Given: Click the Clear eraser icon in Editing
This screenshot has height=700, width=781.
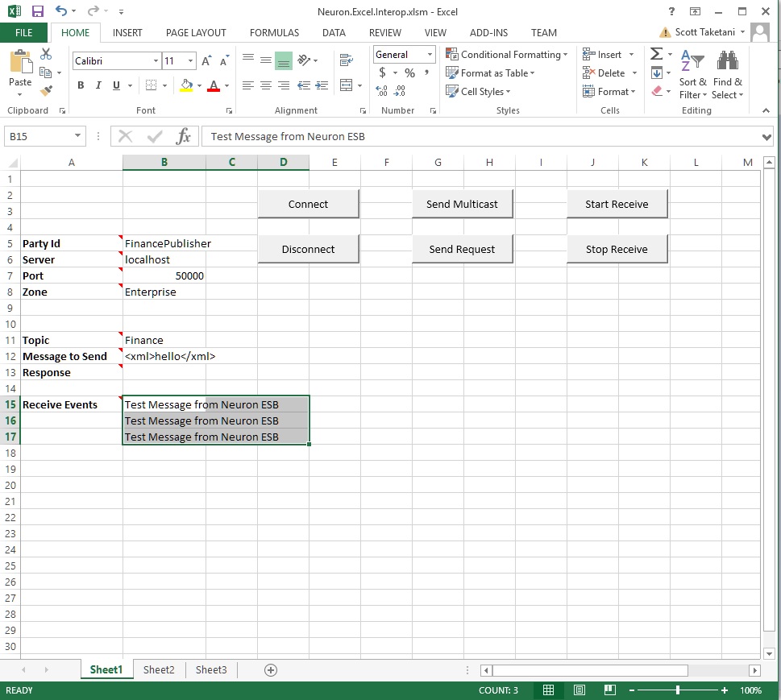Looking at the screenshot, I should click(657, 91).
